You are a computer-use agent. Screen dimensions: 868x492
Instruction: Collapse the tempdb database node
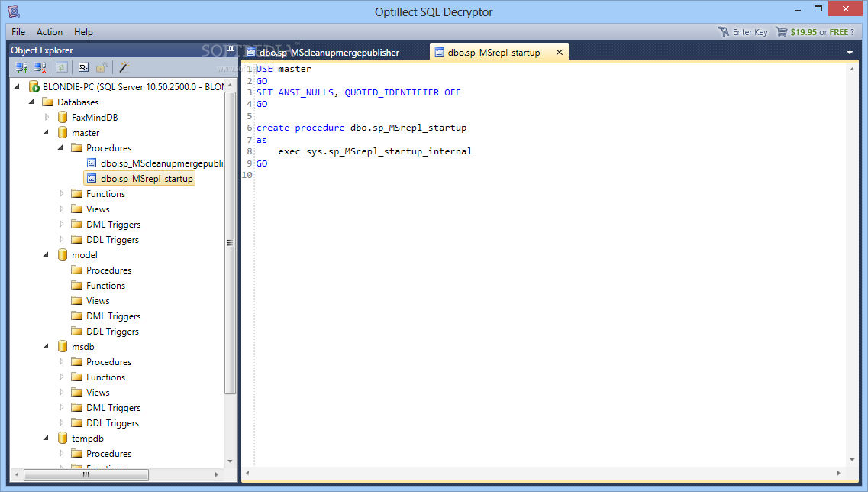click(46, 439)
